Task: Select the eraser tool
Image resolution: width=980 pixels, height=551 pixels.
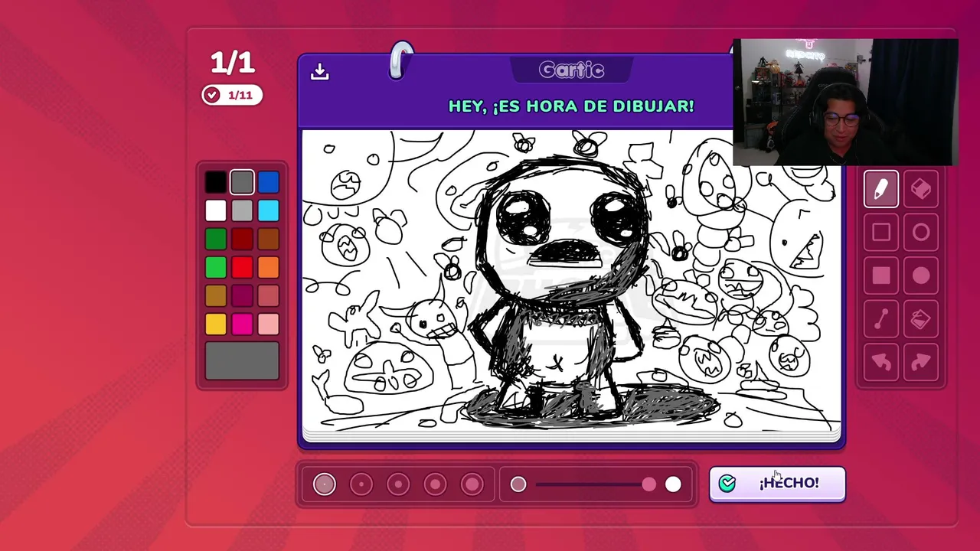Action: 920,189
